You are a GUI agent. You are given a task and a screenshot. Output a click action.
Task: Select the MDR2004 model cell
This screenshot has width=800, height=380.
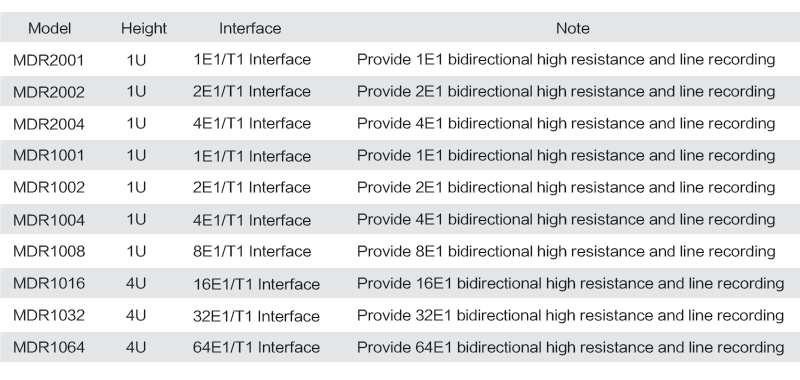[x=48, y=124]
